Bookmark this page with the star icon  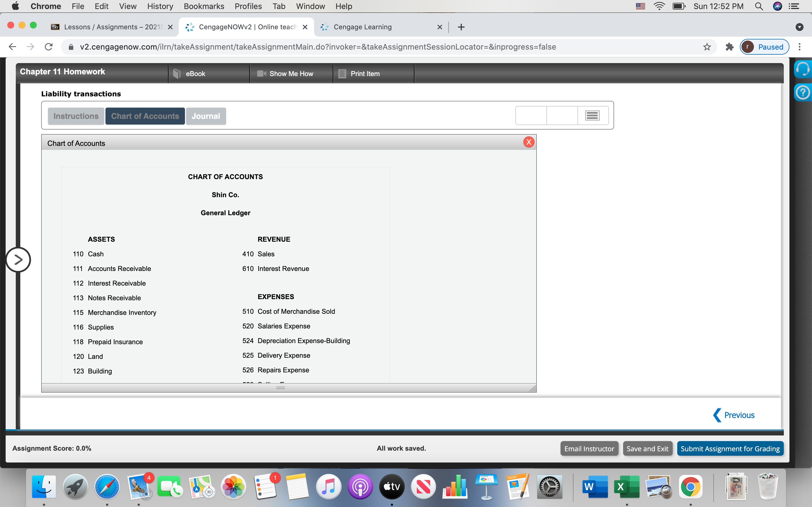(707, 46)
